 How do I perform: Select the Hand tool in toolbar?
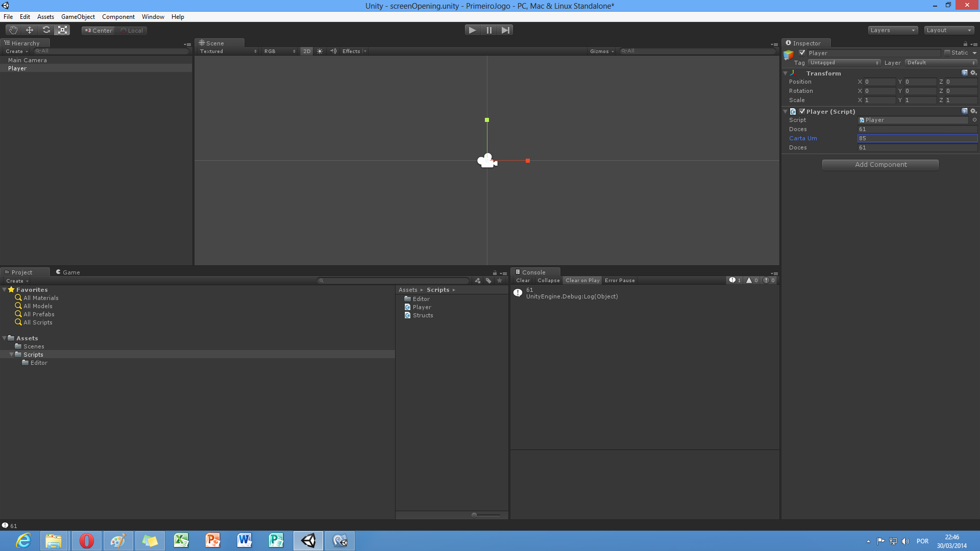click(x=13, y=30)
